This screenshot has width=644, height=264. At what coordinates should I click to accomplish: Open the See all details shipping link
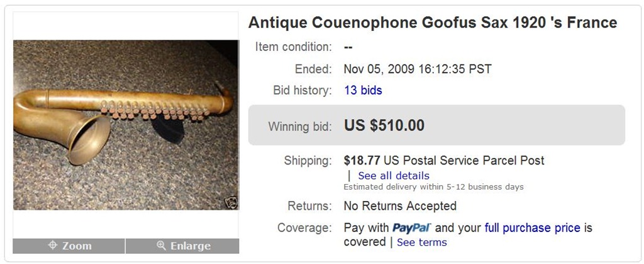394,175
